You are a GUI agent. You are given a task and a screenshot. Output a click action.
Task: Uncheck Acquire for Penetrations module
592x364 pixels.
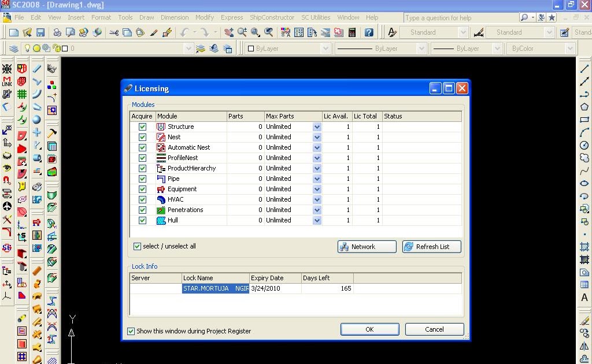(x=142, y=210)
